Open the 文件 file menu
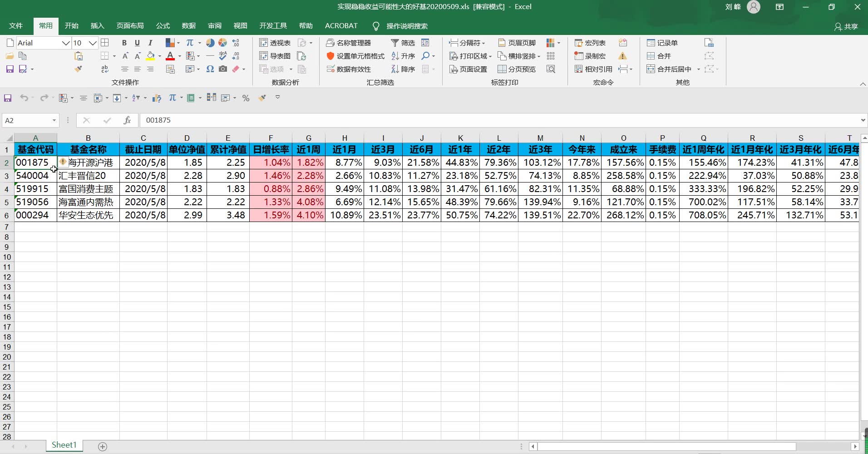The width and height of the screenshot is (868, 454). 16,26
